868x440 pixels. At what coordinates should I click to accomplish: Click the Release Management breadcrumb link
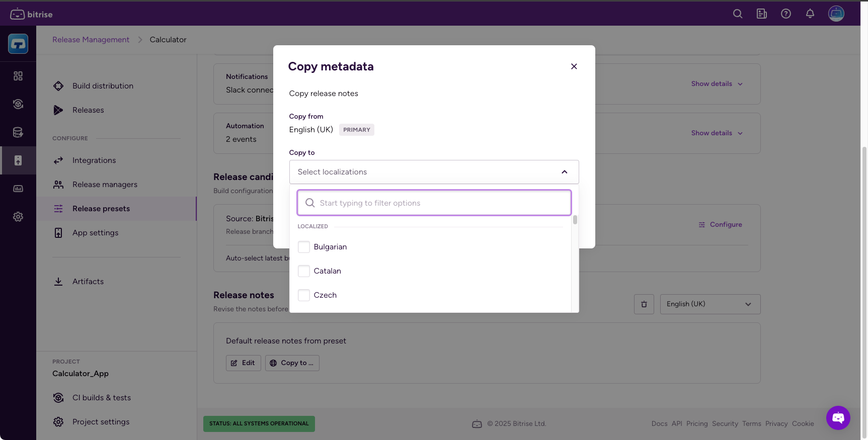click(x=91, y=40)
